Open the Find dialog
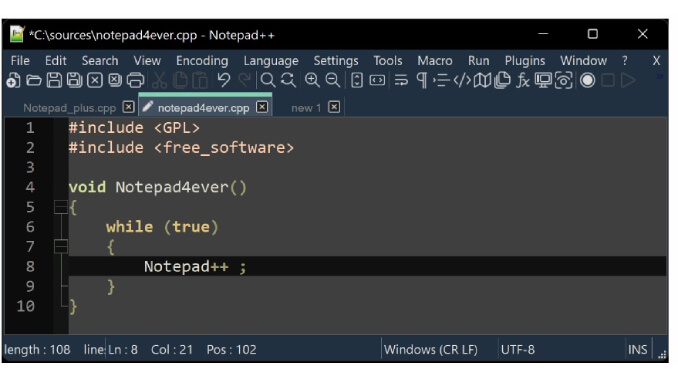Screen dimensions: 678x381 268,80
